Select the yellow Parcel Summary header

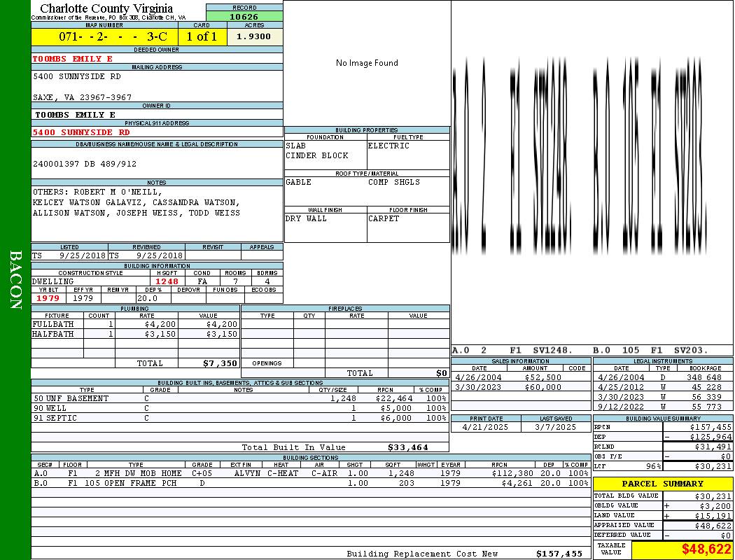coord(662,484)
